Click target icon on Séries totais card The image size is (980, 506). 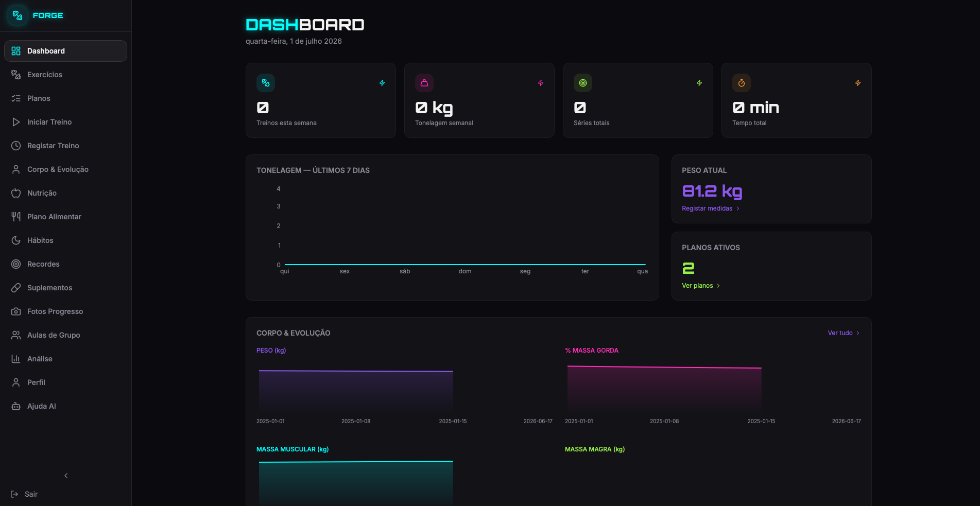tap(583, 83)
